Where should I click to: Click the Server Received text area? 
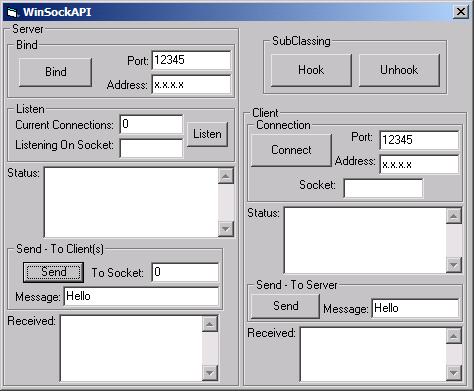(131, 348)
